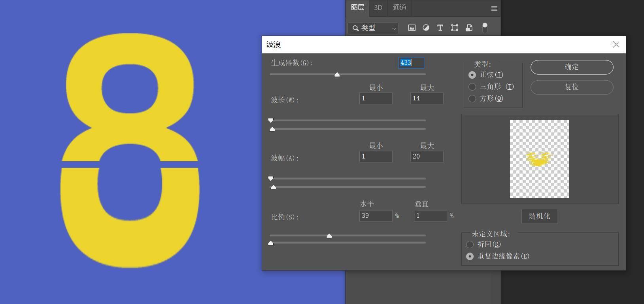Image resolution: width=644 pixels, height=304 pixels.
Task: Click the OK button in Wave dialog
Action: [x=572, y=67]
